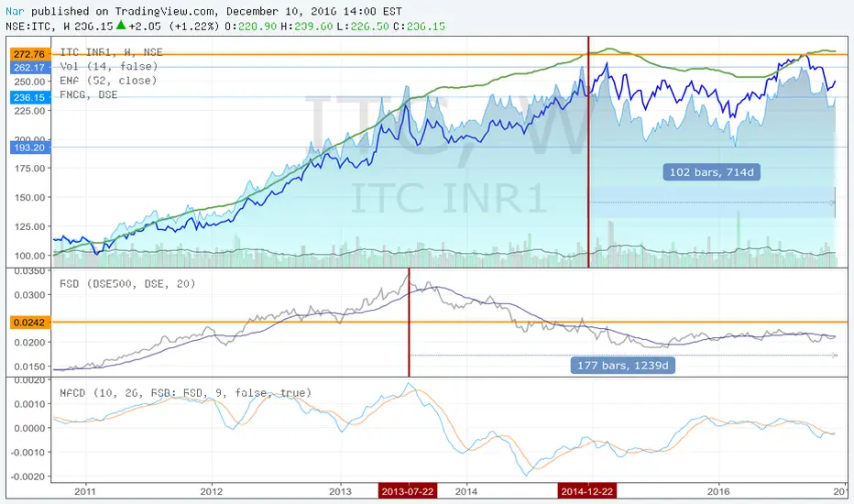Click the "177 bars, 1239d" measurement label
854x504 pixels.
622,365
